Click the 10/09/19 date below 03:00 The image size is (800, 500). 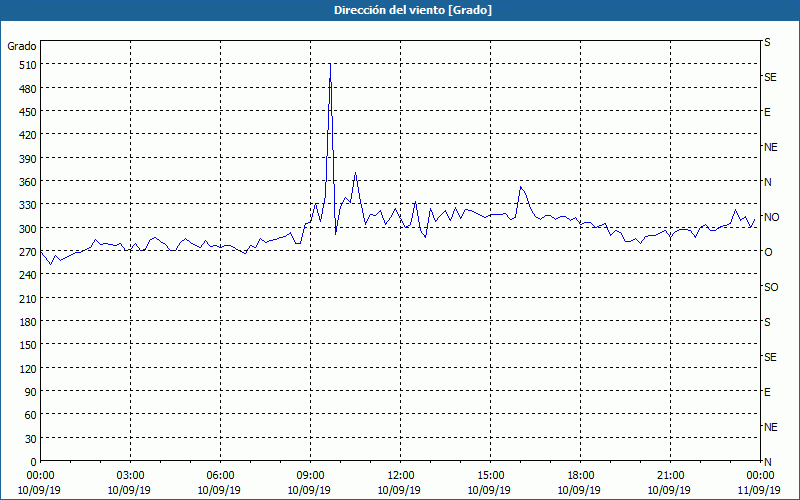pos(129,490)
